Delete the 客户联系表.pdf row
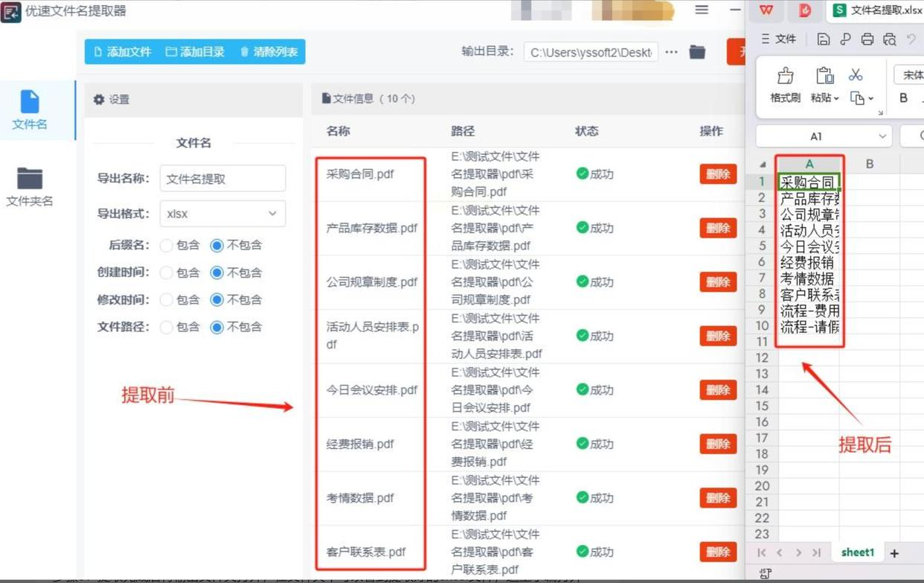This screenshot has height=583, width=924. click(718, 552)
